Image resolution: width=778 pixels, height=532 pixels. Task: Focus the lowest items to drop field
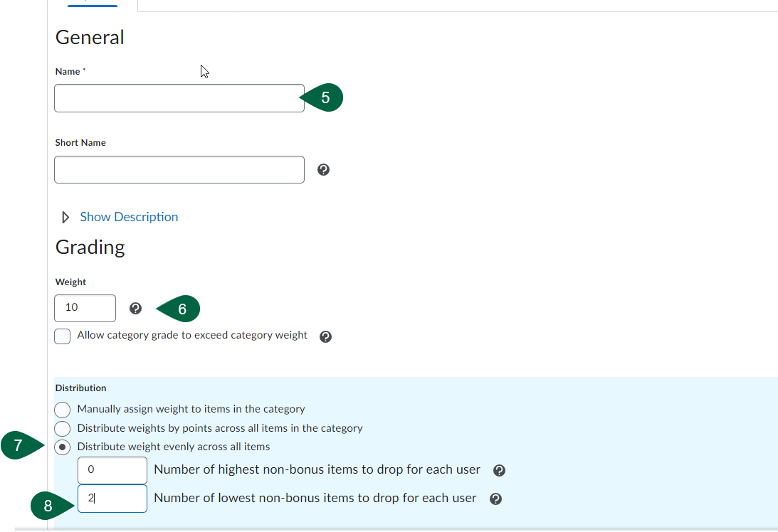112,499
